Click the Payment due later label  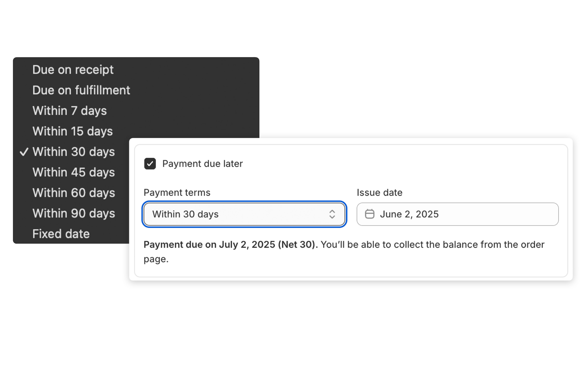(x=202, y=164)
